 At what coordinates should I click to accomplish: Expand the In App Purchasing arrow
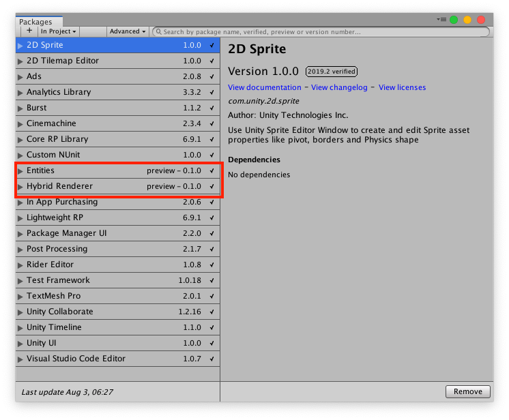(20, 202)
